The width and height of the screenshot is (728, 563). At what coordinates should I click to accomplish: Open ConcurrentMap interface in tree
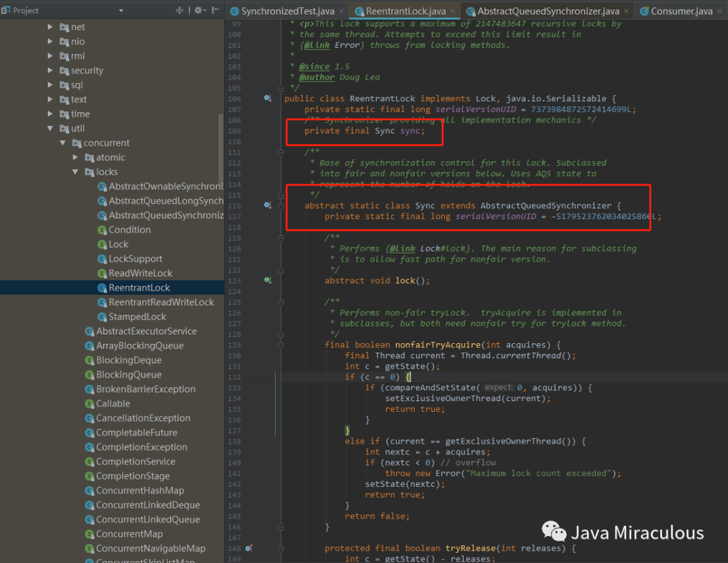[123, 533]
